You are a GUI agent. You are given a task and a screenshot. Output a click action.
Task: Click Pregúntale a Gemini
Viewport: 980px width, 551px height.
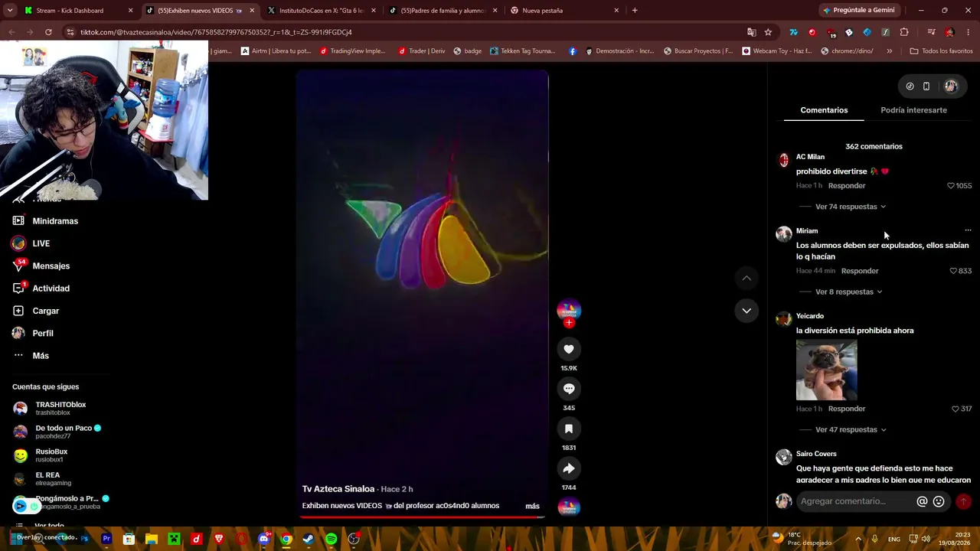pos(858,11)
